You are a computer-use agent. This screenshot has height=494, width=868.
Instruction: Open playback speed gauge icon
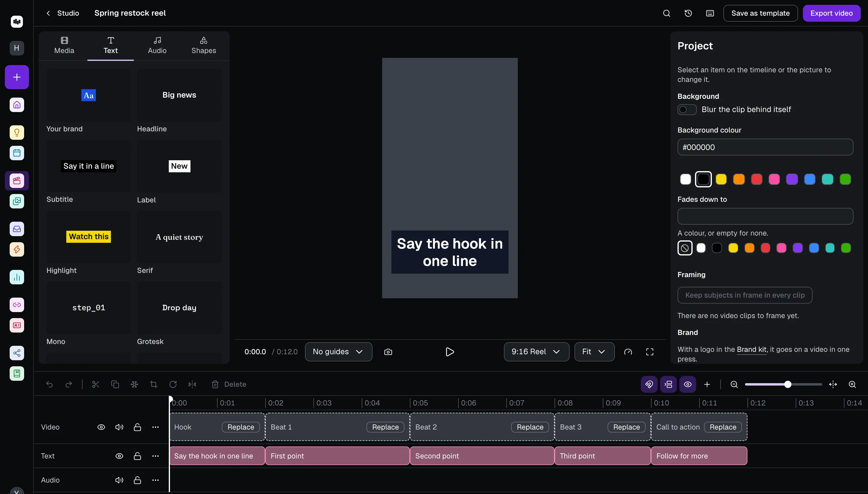[x=628, y=352]
